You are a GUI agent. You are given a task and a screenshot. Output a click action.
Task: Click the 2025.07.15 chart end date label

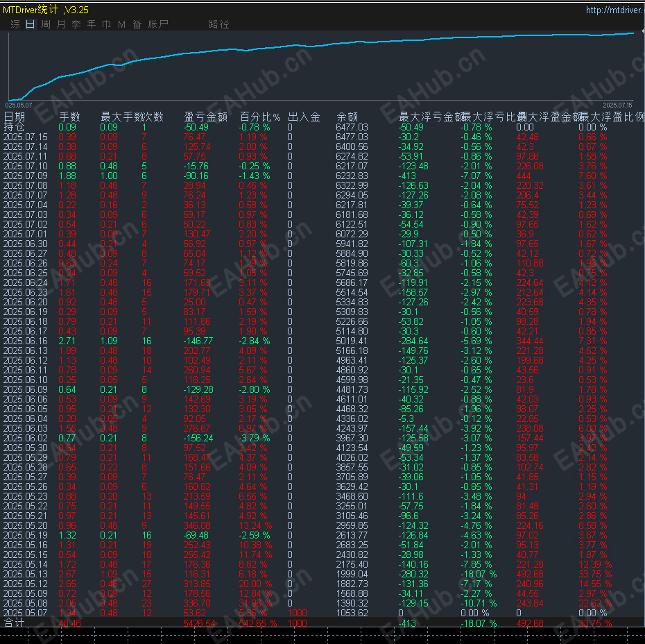click(x=617, y=105)
